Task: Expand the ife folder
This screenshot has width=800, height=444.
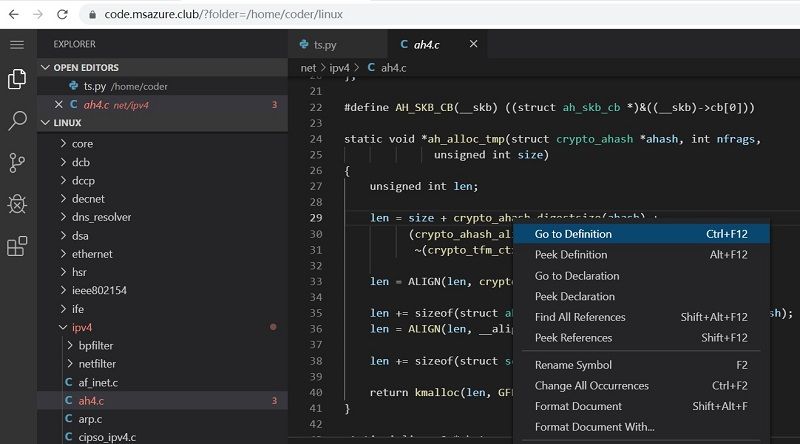Action: [63, 309]
